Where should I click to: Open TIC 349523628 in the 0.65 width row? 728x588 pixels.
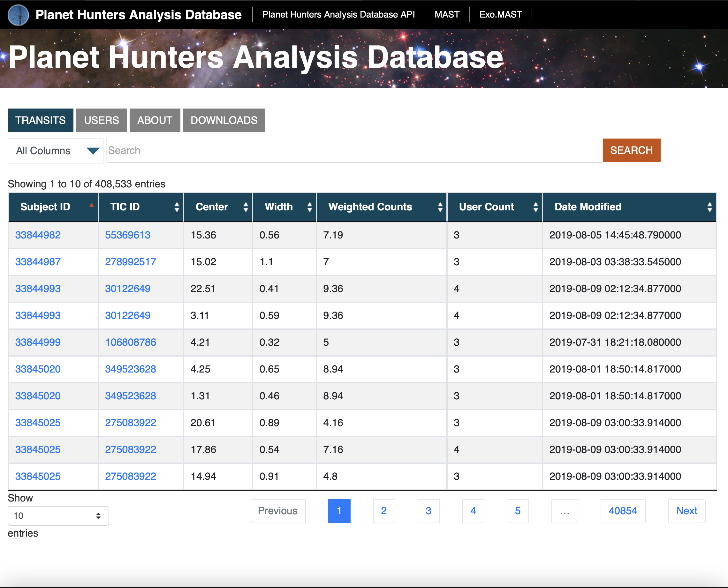point(130,369)
